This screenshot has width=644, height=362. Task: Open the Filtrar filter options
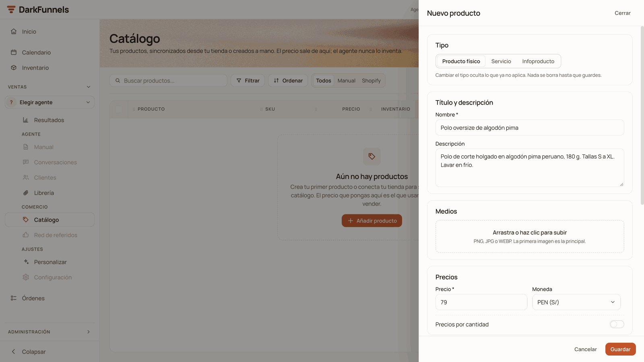pyautogui.click(x=248, y=80)
